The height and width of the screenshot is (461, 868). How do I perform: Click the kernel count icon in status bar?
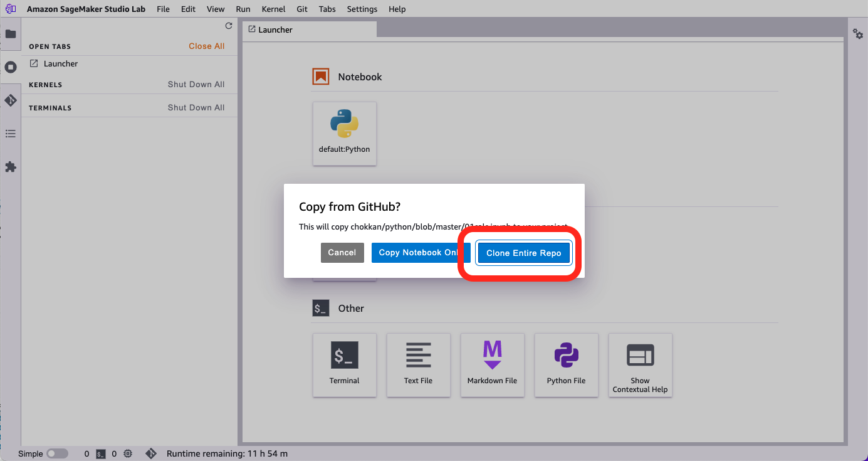(128, 453)
